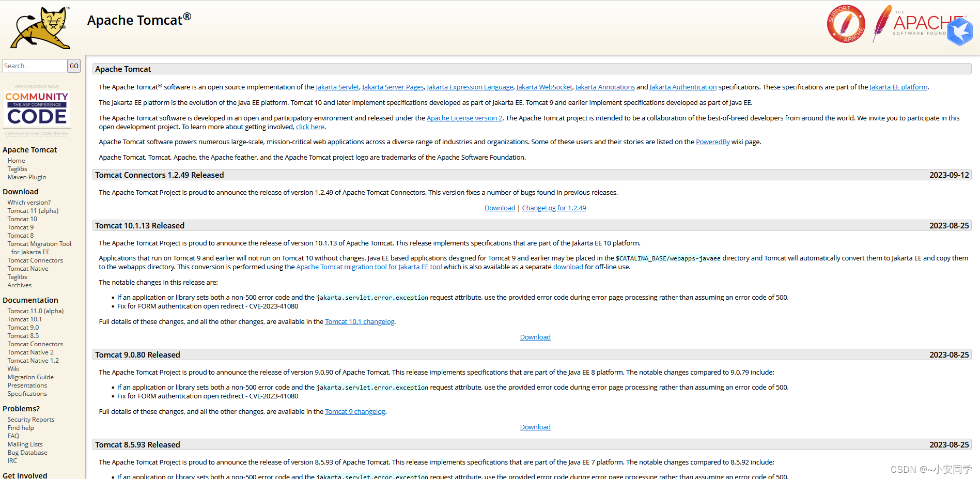980x479 pixels.
Task: Open the Tomcat 9 changelog
Action: 355,412
